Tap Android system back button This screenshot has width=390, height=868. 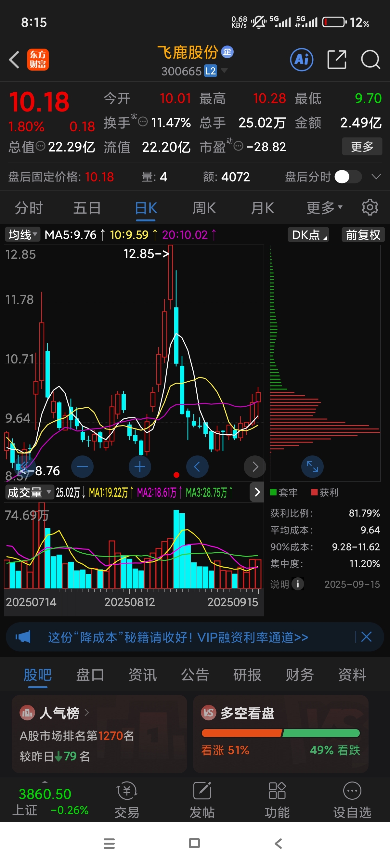click(278, 843)
